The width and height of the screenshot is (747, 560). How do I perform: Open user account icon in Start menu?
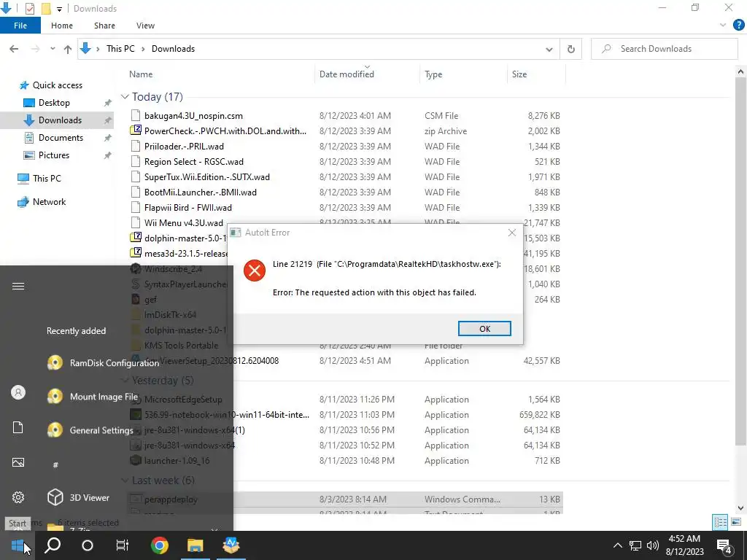click(18, 392)
